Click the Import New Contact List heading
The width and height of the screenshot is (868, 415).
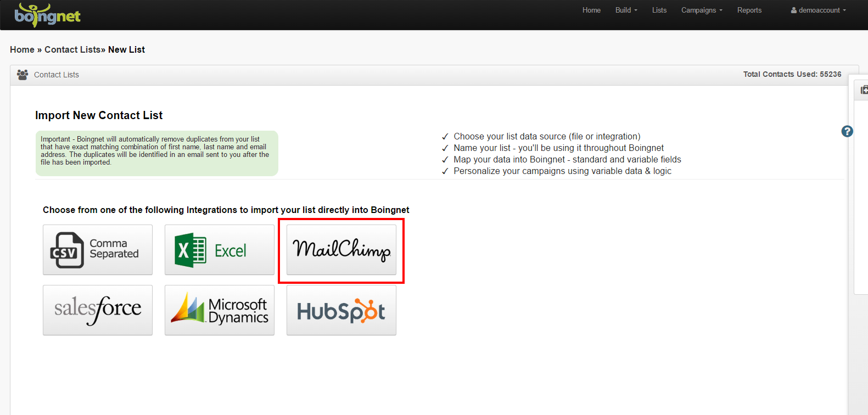click(99, 115)
